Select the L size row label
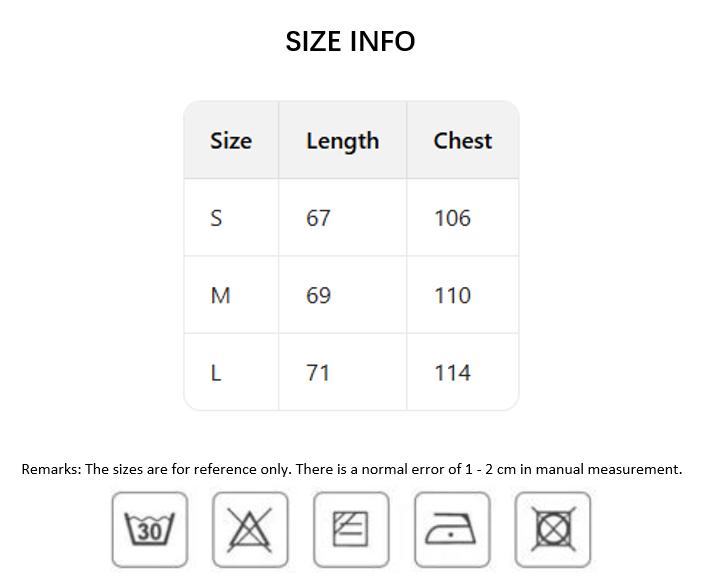The image size is (716, 583). pyautogui.click(x=216, y=373)
